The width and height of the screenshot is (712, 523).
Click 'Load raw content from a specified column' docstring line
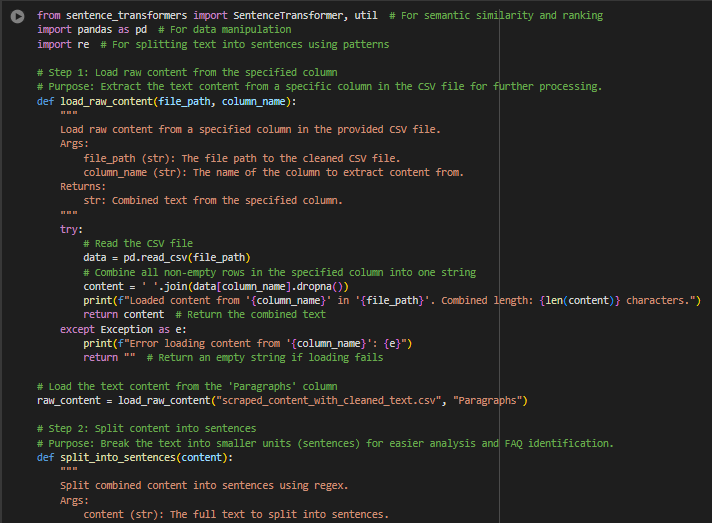click(250, 129)
